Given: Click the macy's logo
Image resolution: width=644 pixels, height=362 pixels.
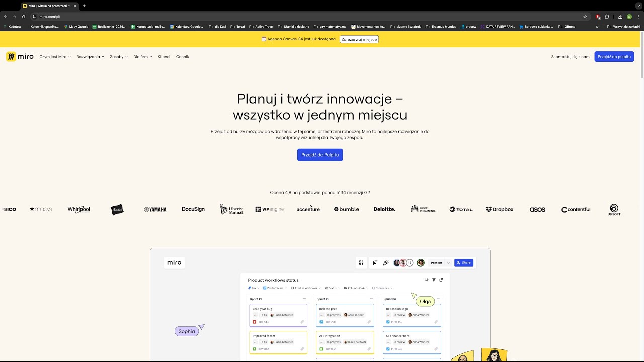Looking at the screenshot, I should [x=41, y=209].
